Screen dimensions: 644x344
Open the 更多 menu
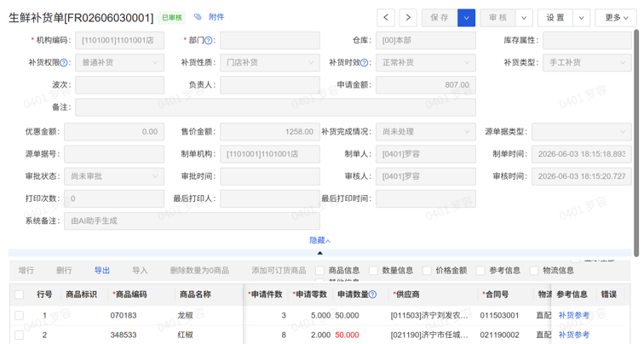tap(616, 18)
